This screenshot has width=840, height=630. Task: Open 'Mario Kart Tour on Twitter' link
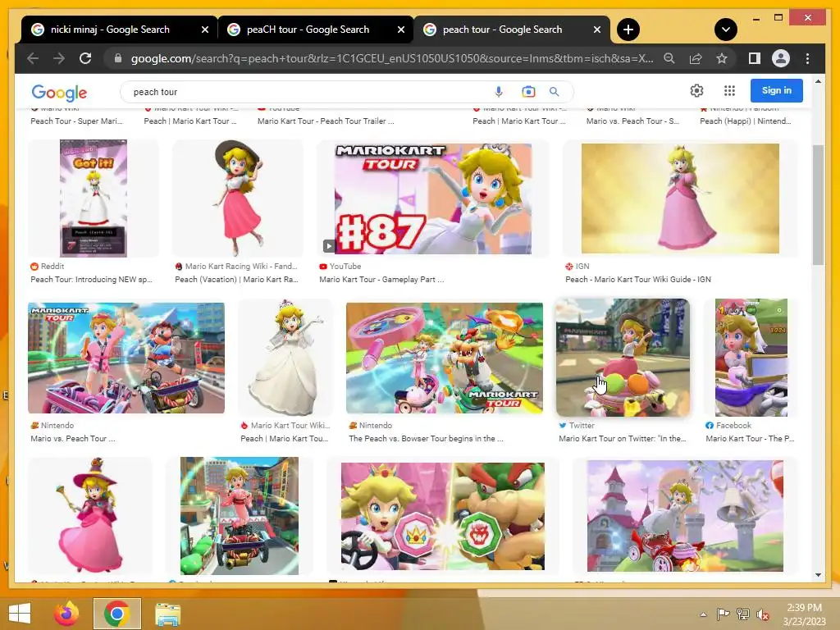[x=622, y=438]
